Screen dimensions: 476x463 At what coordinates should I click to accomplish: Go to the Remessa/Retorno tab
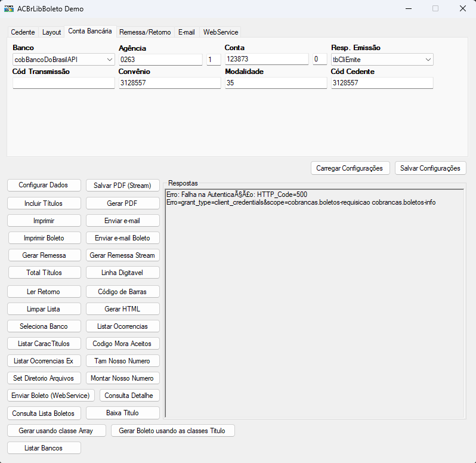[x=145, y=32]
